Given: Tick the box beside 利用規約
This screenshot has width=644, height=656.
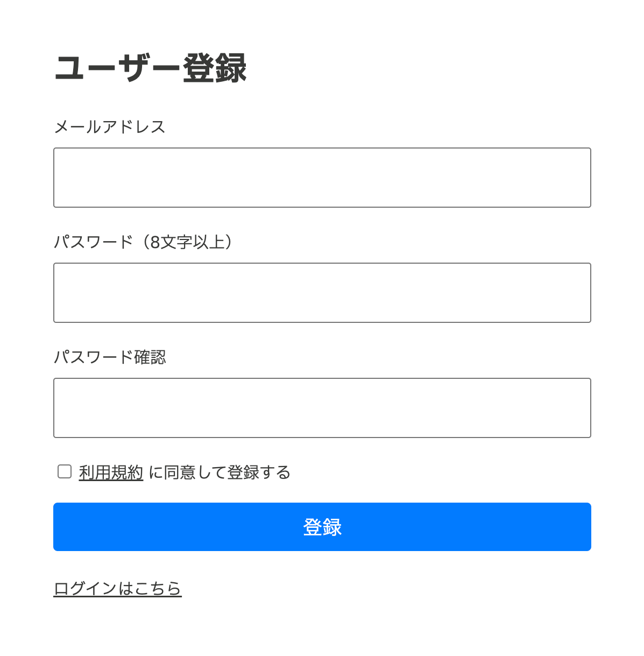Looking at the screenshot, I should click(x=65, y=472).
